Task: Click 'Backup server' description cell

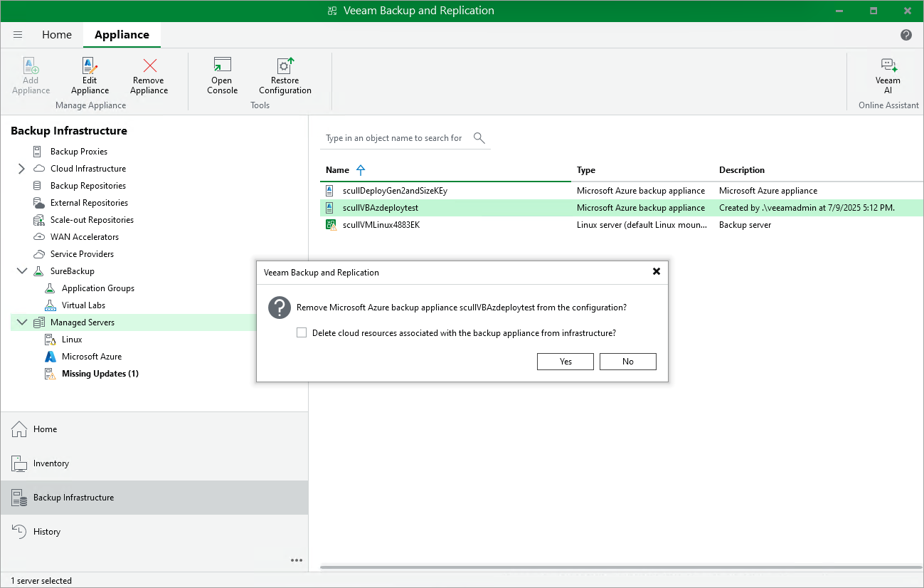Action: click(745, 225)
